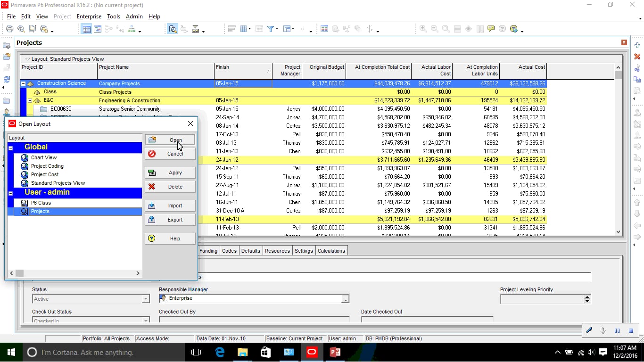Switch to the Calculations tab

331,251
